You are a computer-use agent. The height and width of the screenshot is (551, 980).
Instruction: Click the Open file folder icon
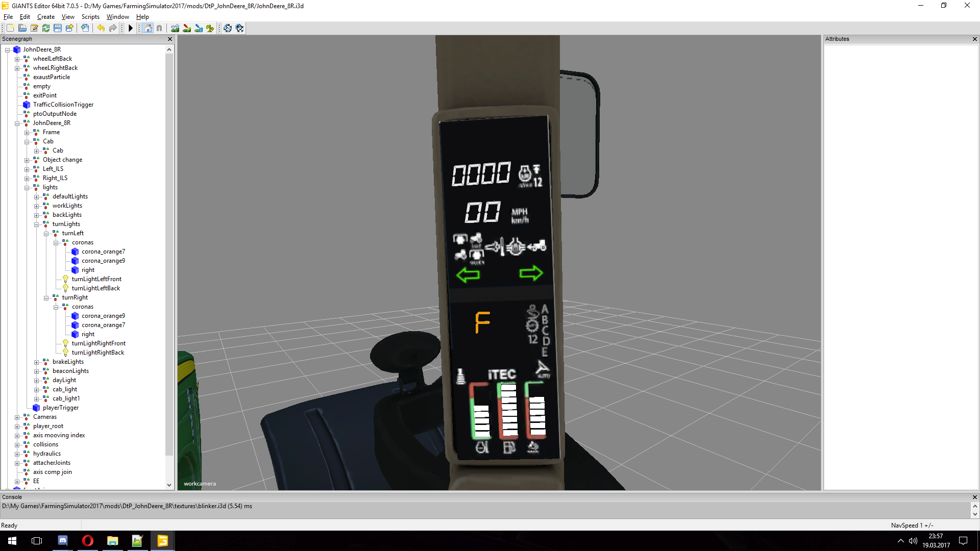pos(22,28)
